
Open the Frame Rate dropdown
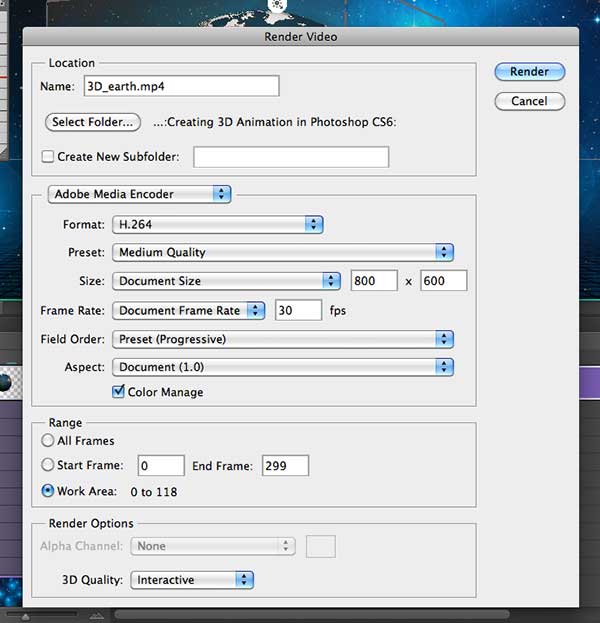click(x=189, y=310)
